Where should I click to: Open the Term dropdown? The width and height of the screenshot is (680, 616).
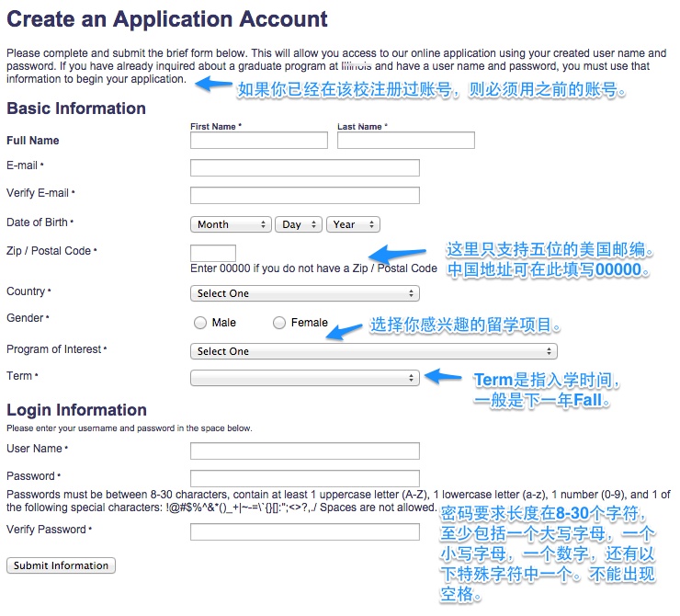click(x=305, y=378)
